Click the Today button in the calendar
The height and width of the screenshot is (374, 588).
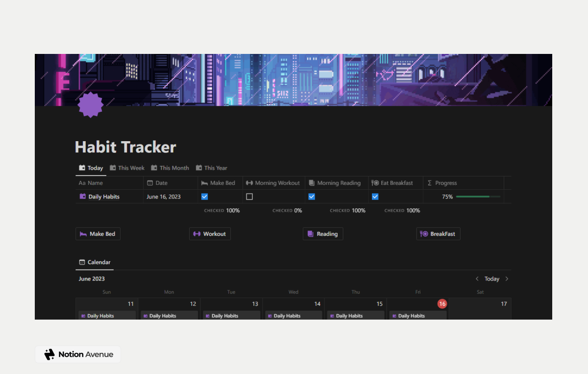pos(491,278)
